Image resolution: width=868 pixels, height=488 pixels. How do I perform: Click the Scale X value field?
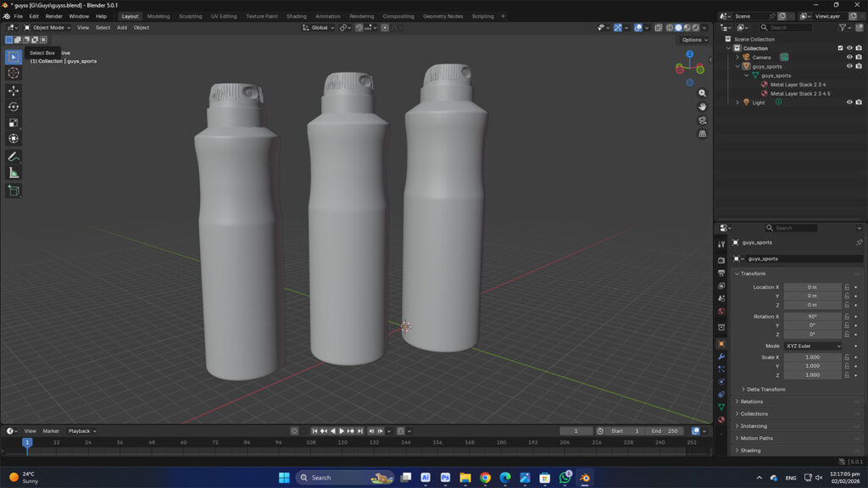pyautogui.click(x=812, y=358)
